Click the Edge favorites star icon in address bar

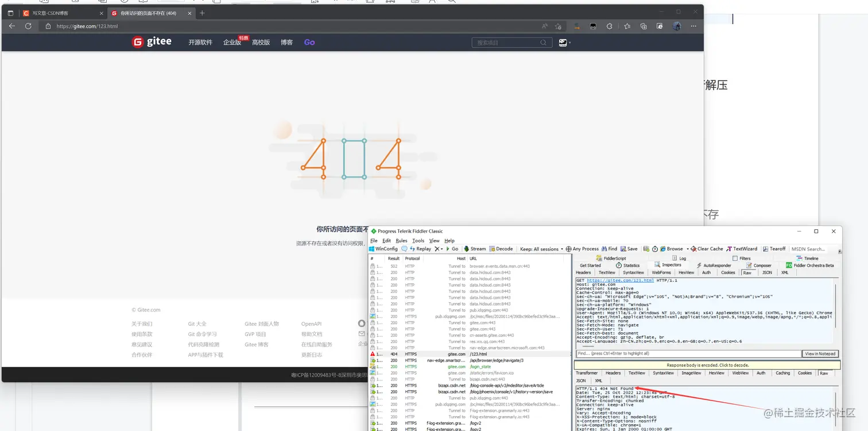[x=558, y=26]
